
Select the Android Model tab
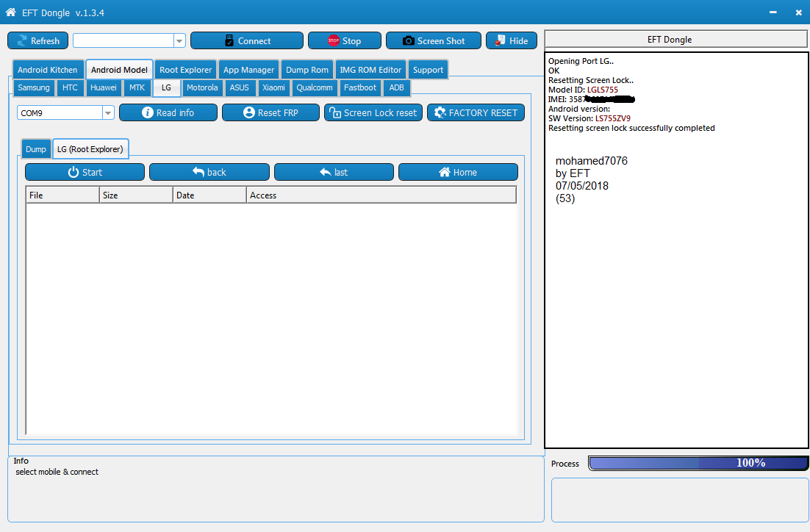tap(119, 70)
